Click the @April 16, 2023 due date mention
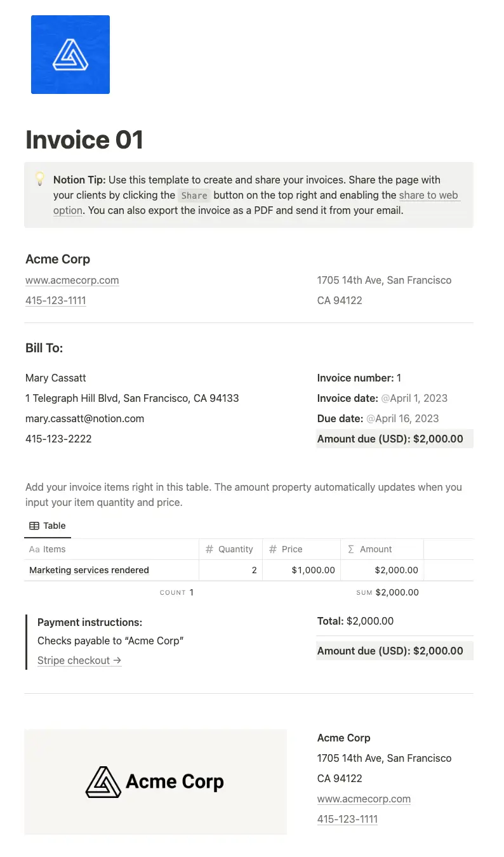The width and height of the screenshot is (504, 857). (x=404, y=418)
